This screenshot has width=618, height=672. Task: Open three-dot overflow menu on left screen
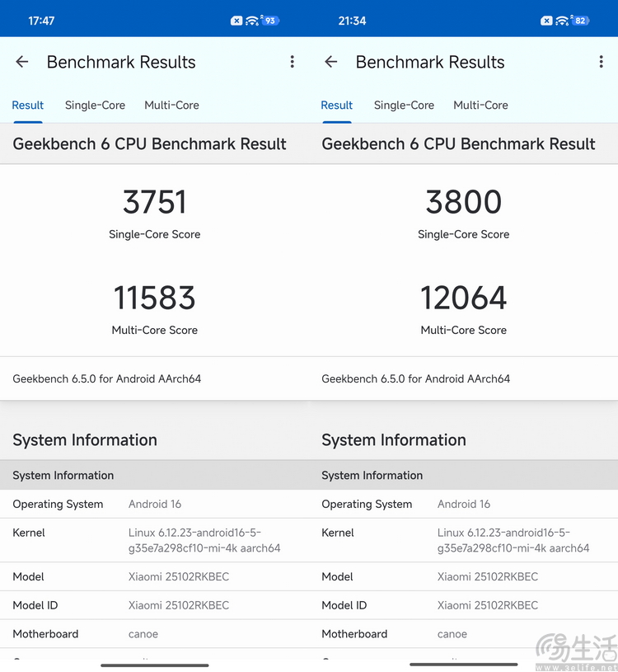click(292, 62)
